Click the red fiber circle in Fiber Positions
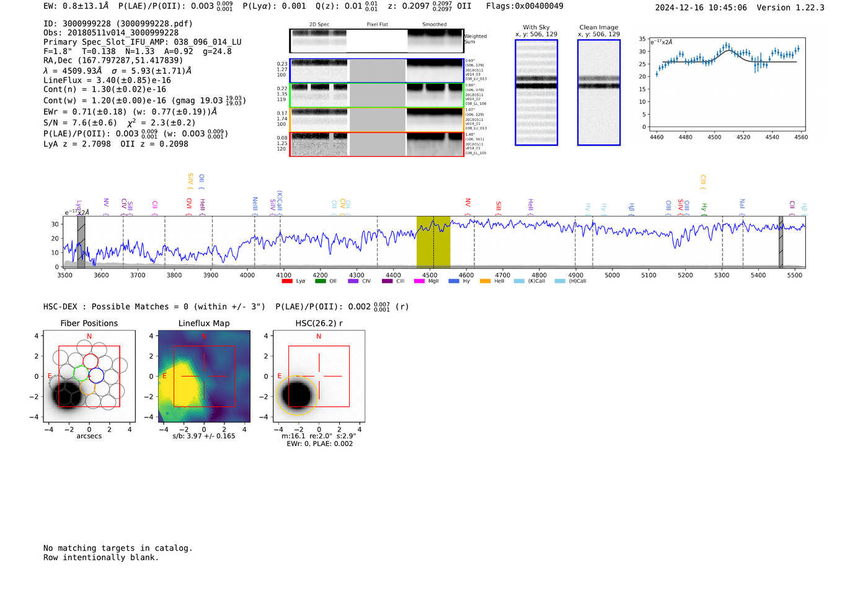Screen dimensions: 868x591 (x=91, y=361)
